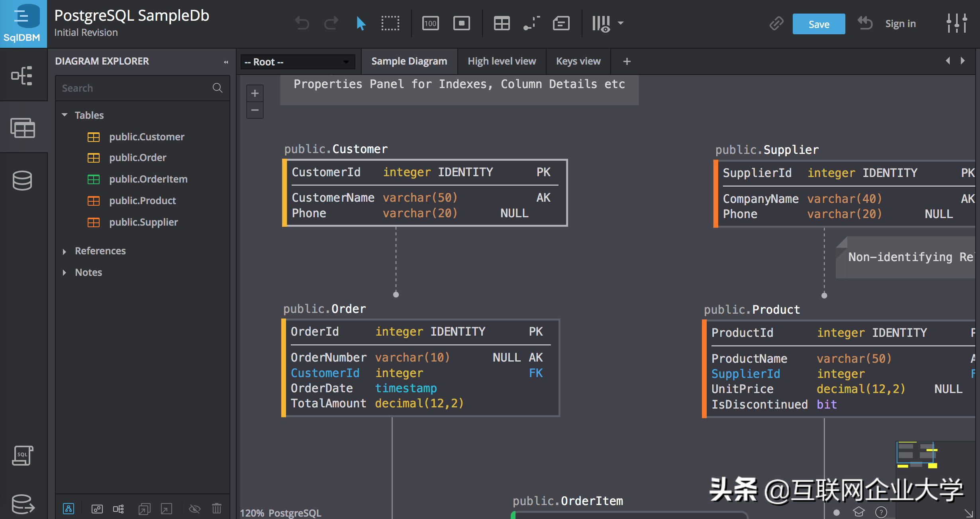The image size is (980, 519).
Task: Focus the explorer Search field
Action: (135, 88)
